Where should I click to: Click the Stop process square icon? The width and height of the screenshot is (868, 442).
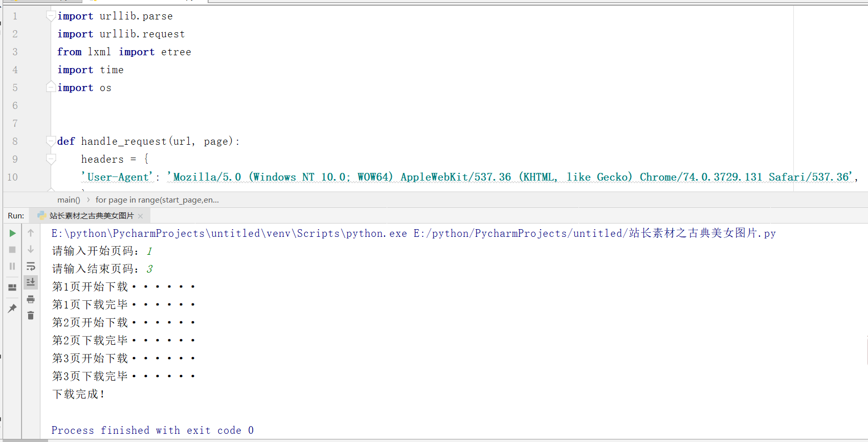pos(12,250)
